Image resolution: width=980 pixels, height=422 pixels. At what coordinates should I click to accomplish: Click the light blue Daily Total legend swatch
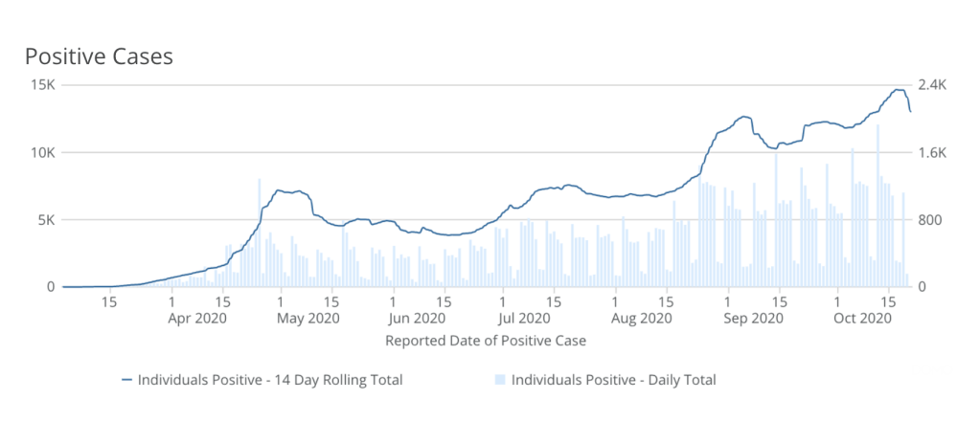coord(501,380)
